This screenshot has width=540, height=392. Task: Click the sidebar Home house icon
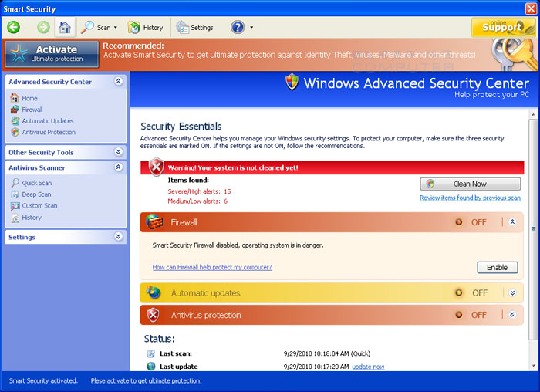pos(15,98)
